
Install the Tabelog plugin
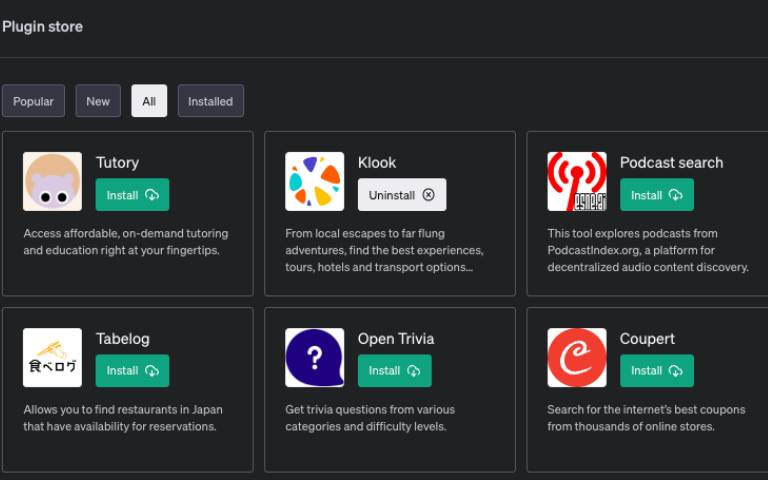point(132,371)
